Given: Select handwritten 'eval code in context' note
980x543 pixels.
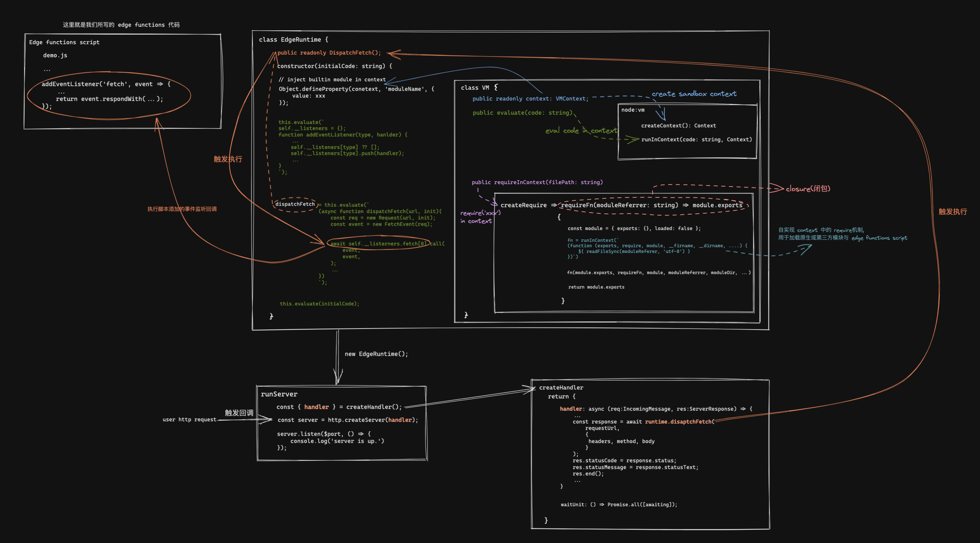Looking at the screenshot, I should (580, 131).
